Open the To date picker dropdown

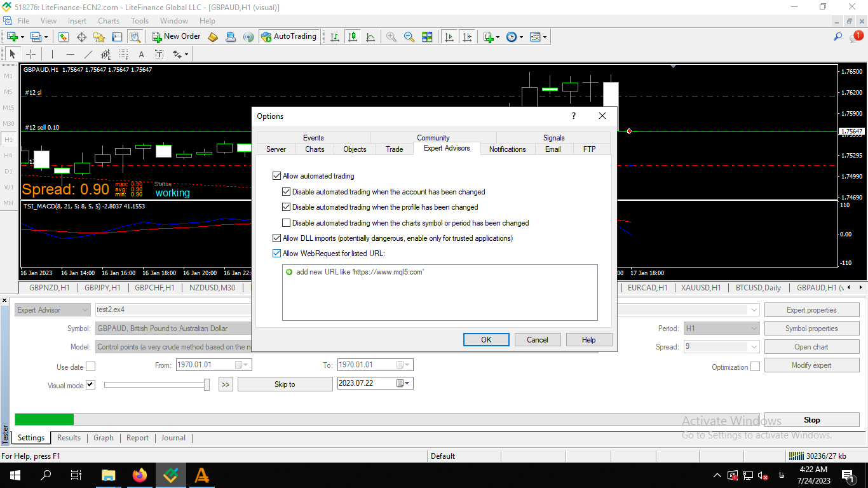[403, 365]
